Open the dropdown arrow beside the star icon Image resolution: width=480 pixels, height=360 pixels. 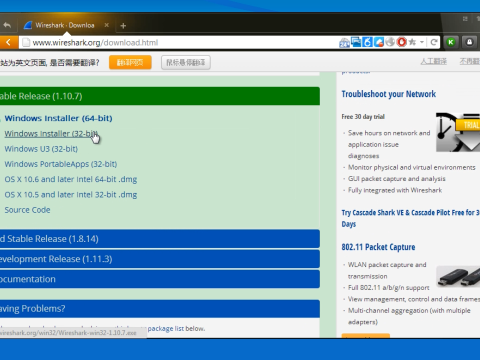(x=422, y=42)
